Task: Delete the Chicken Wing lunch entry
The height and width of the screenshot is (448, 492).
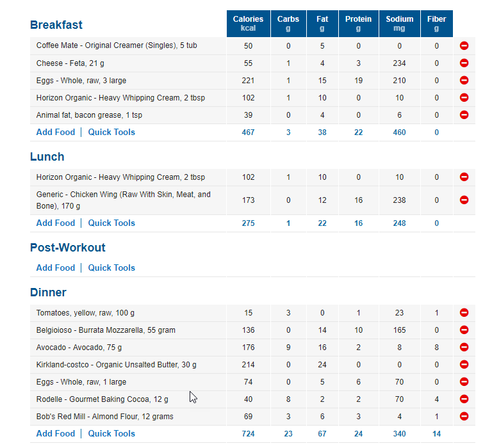Action: [x=464, y=200]
